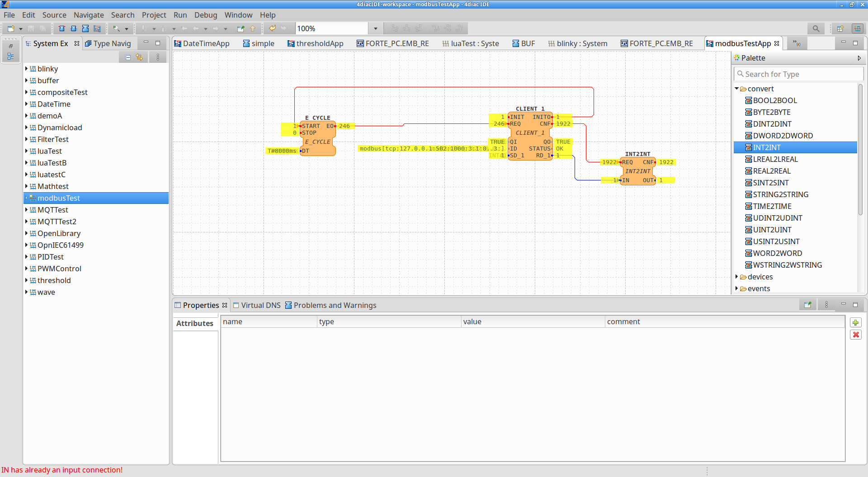Image resolution: width=868 pixels, height=477 pixels.
Task: Click the 'comment' column header
Action: pyautogui.click(x=724, y=322)
